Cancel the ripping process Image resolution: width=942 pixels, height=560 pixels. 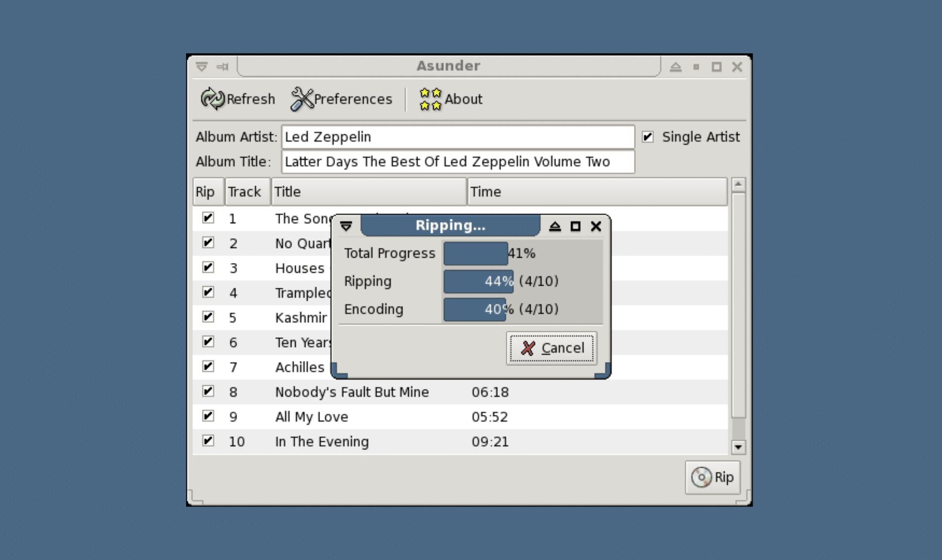(x=552, y=348)
